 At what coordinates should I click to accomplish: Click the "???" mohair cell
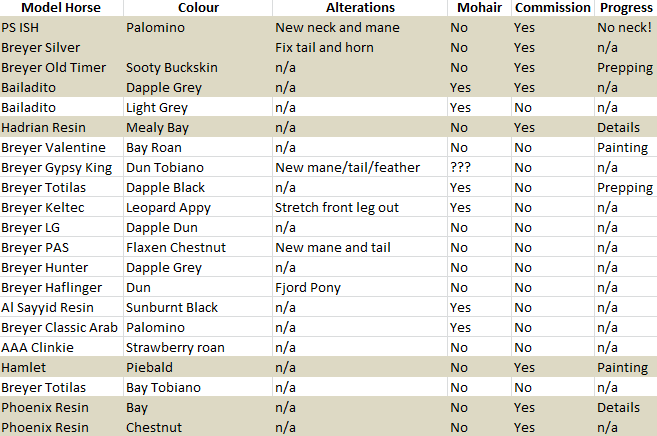(x=462, y=168)
